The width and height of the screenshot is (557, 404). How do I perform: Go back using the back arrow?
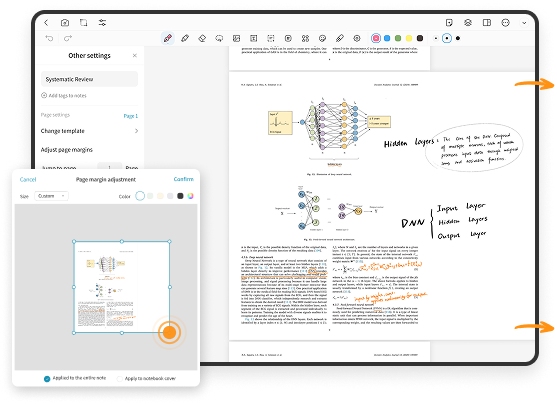point(46,23)
